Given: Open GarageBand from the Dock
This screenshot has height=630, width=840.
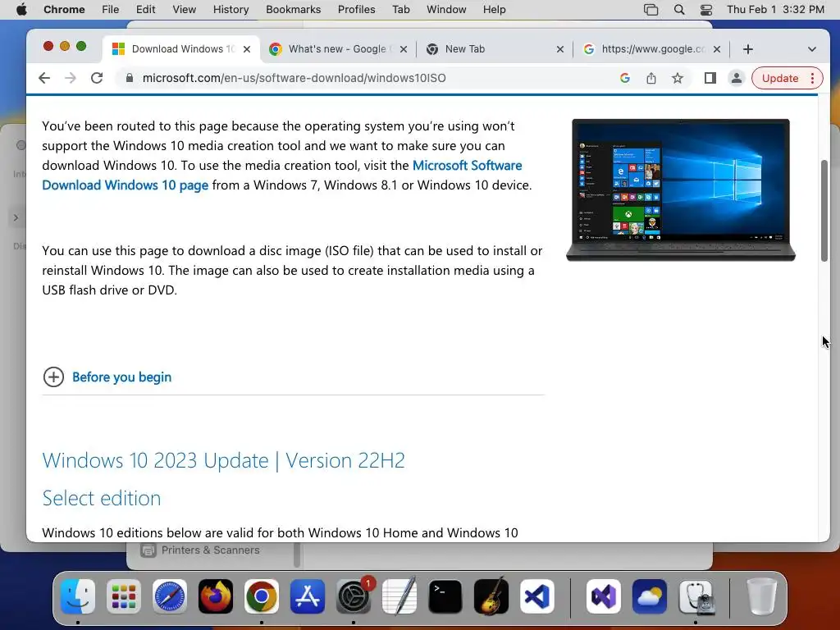Looking at the screenshot, I should (491, 596).
